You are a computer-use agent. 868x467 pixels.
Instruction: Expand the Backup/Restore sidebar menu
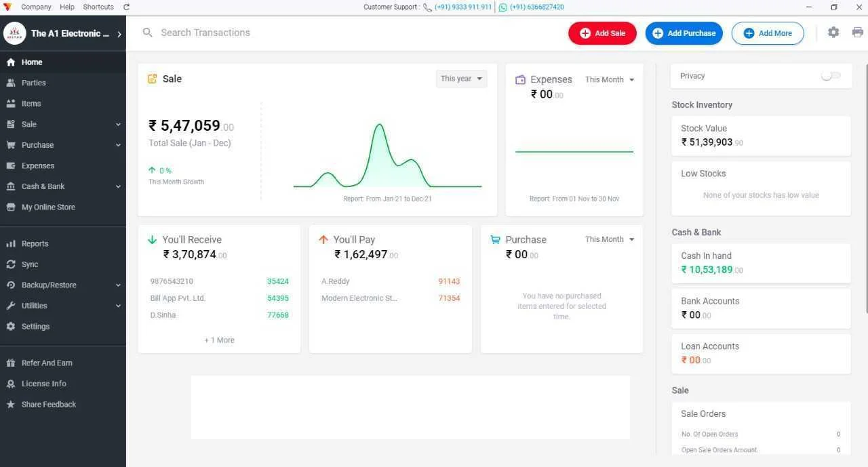pos(62,285)
